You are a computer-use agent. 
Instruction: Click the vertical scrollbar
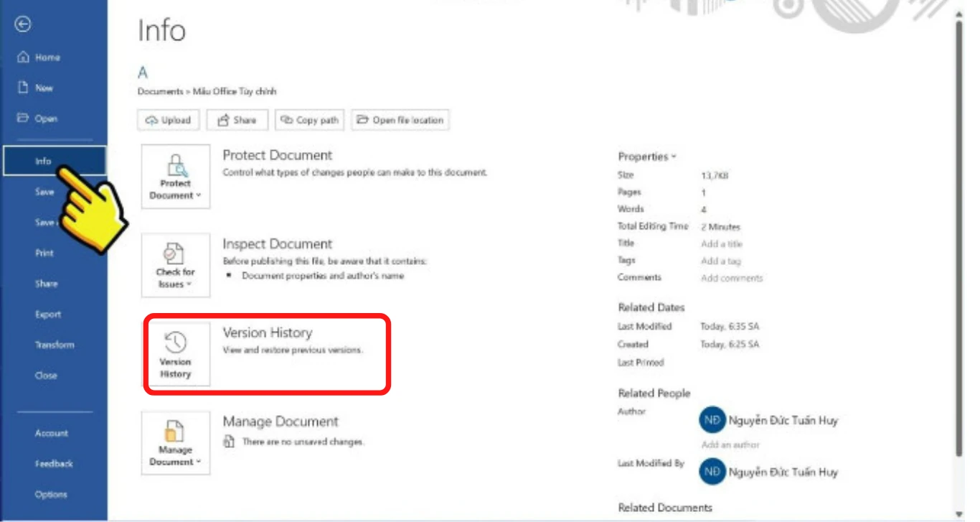[959, 237]
